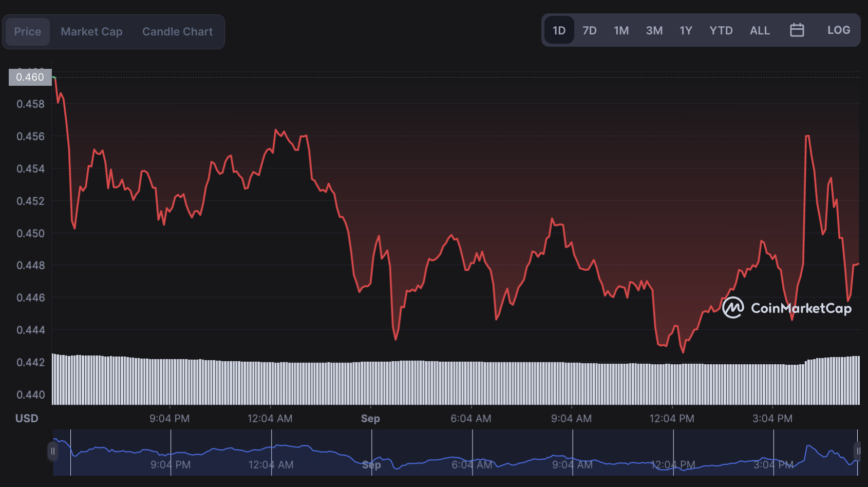The width and height of the screenshot is (868, 487).
Task: Switch to the Market Cap tab
Action: [x=91, y=32]
